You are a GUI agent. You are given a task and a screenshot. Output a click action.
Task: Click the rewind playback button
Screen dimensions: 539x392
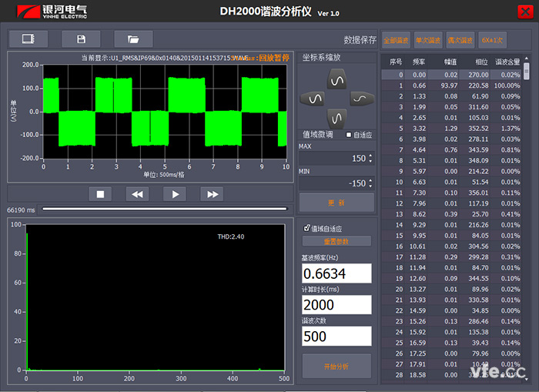click(x=137, y=194)
